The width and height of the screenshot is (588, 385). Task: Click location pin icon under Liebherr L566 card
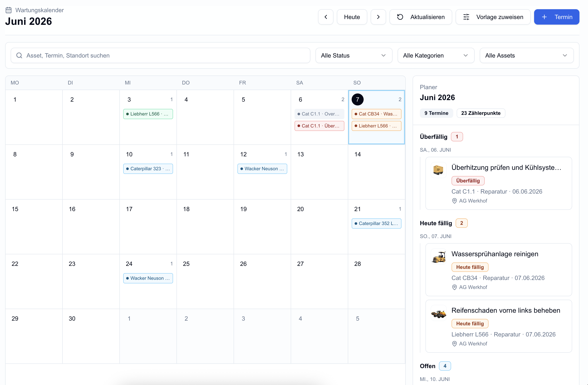pyautogui.click(x=454, y=344)
